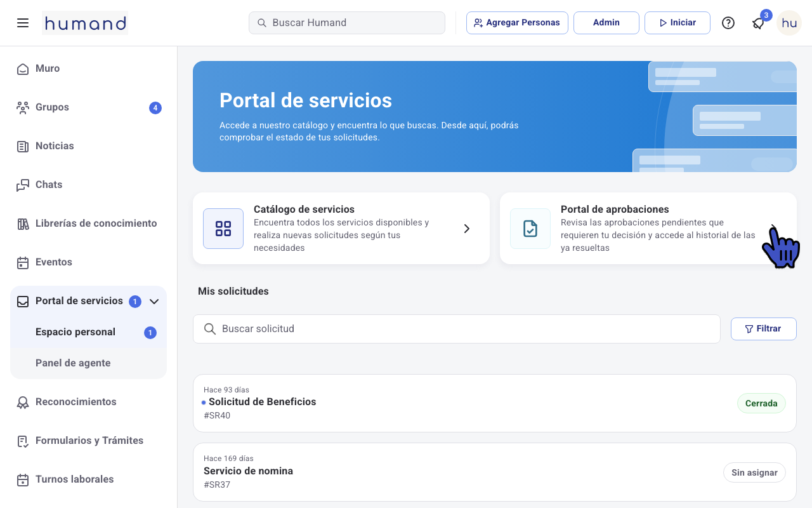
Task: Click the Noticias newspaper icon
Action: (x=23, y=146)
